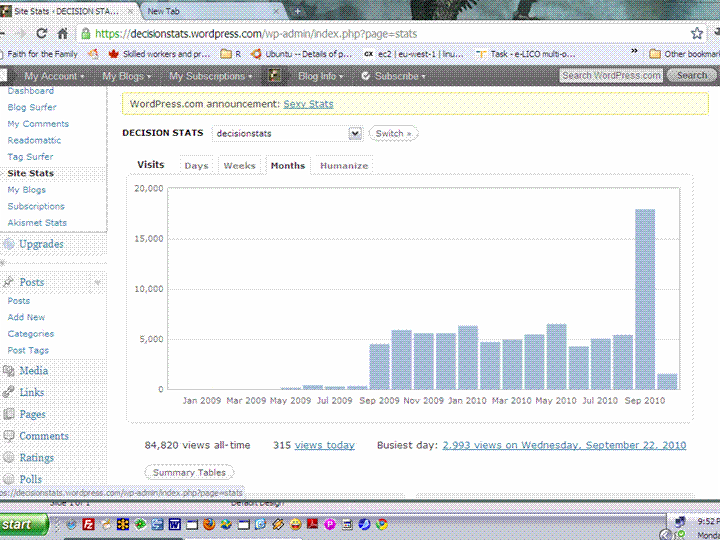Click the Polls icon in sidebar
720x540 pixels.
tap(9, 479)
